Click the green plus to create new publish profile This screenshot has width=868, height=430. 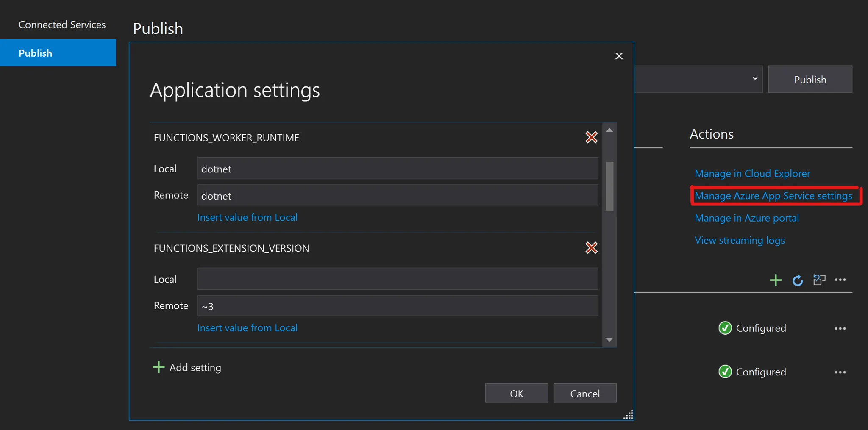tap(775, 280)
